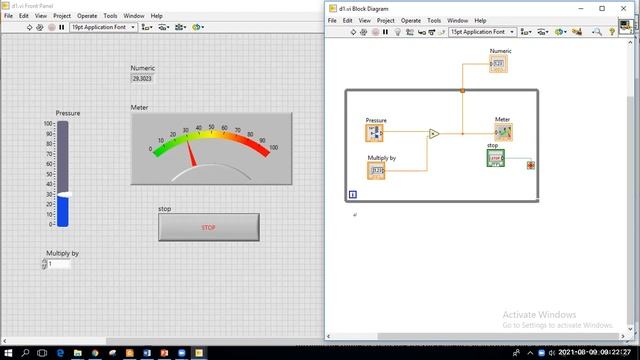Click Pressure slide knob on Front Panel
This screenshot has width=640, height=360.
tap(64, 195)
